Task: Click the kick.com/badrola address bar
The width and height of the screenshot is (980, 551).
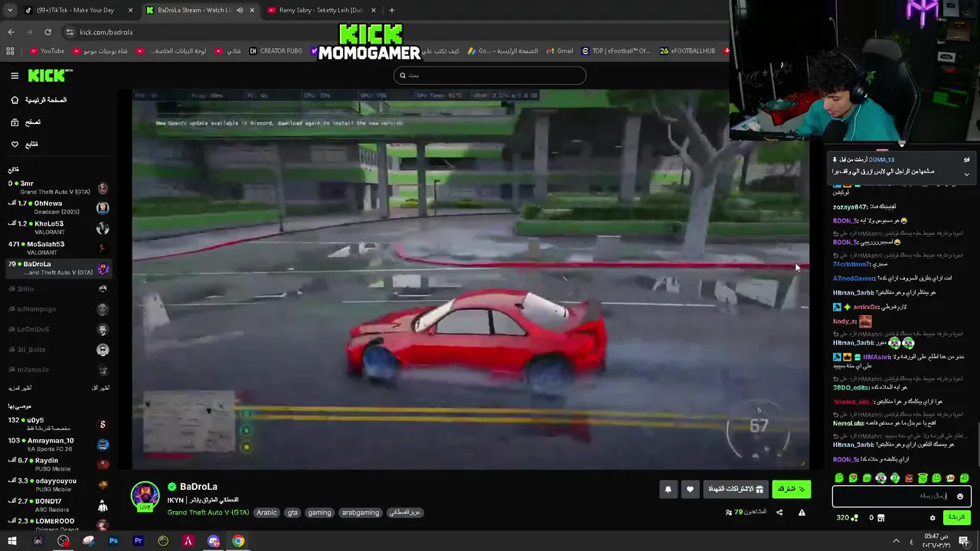Action: (106, 32)
